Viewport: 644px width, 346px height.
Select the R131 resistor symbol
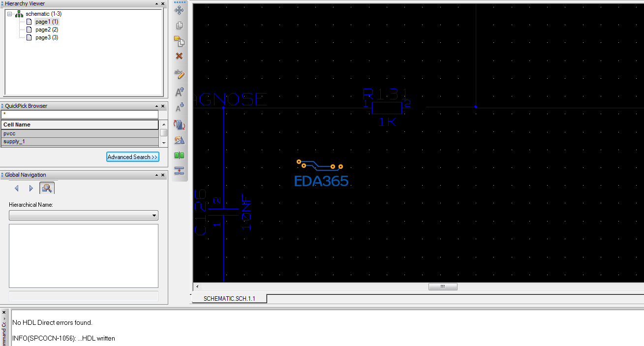click(387, 107)
